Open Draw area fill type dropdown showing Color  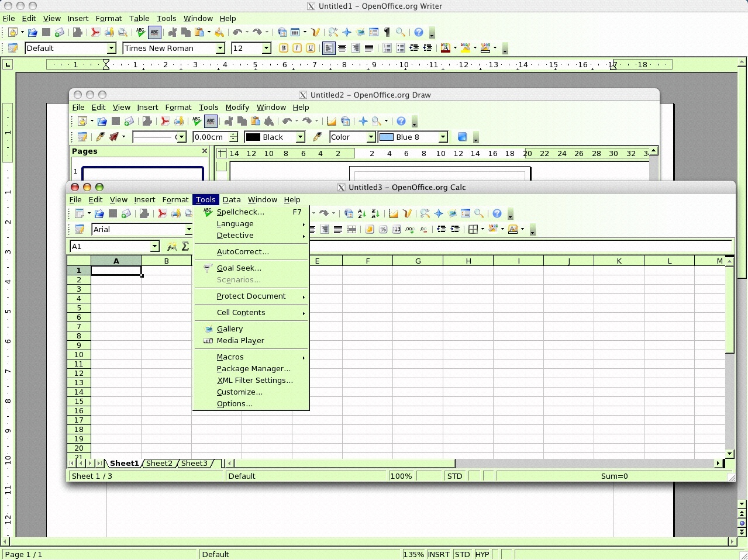(371, 137)
